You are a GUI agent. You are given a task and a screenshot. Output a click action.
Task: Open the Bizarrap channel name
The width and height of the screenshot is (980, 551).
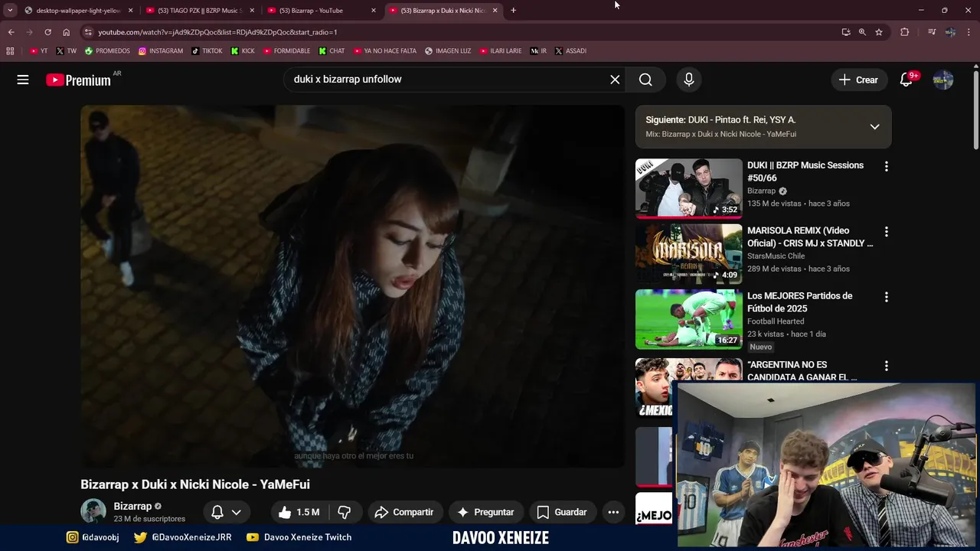coord(132,507)
